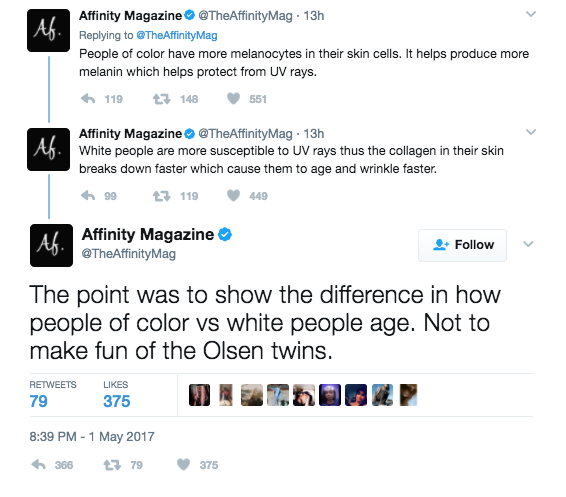The height and width of the screenshot is (497, 566).
Task: Retweet the tweet with 148 retweets
Action: pyautogui.click(x=161, y=99)
